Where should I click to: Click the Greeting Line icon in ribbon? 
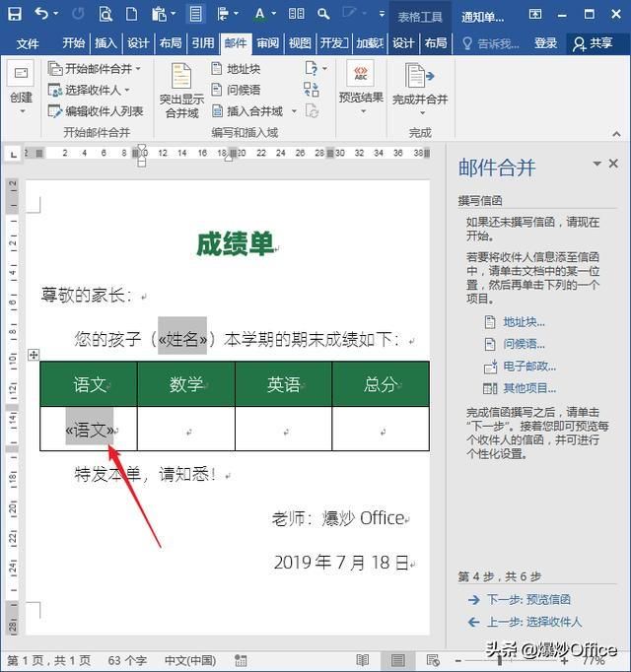click(x=217, y=90)
